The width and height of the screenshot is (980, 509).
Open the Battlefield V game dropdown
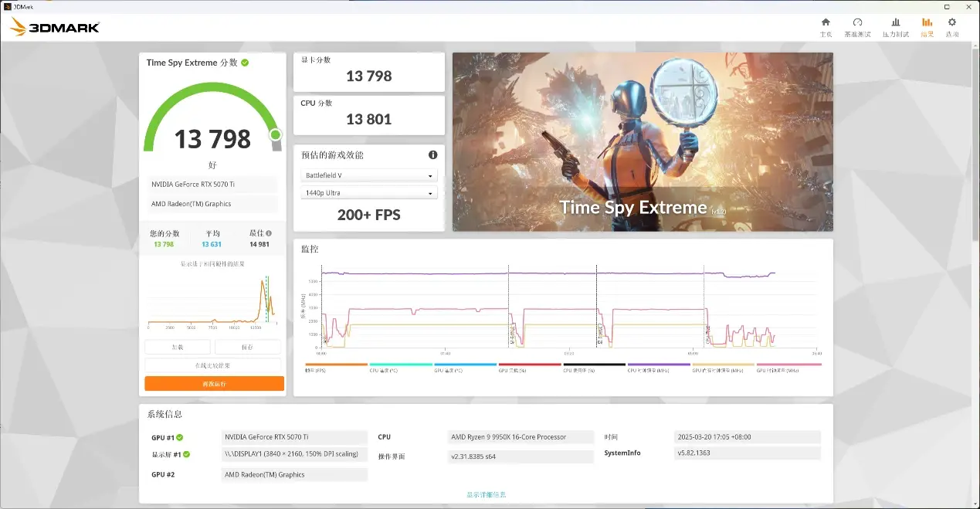coord(369,175)
